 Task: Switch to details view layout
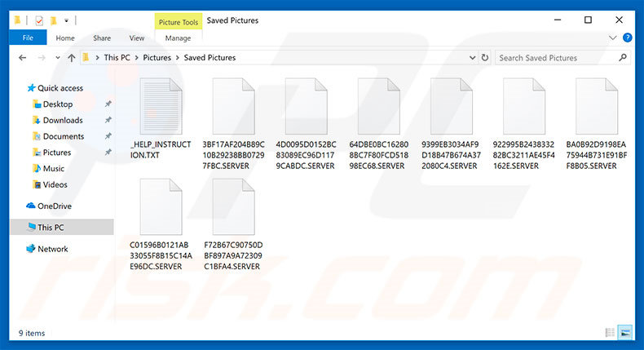click(610, 332)
